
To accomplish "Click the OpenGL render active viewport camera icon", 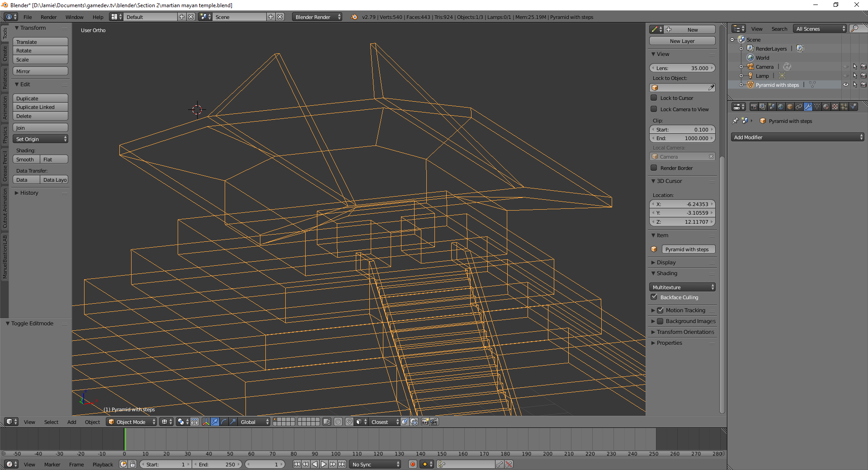I will tap(425, 422).
